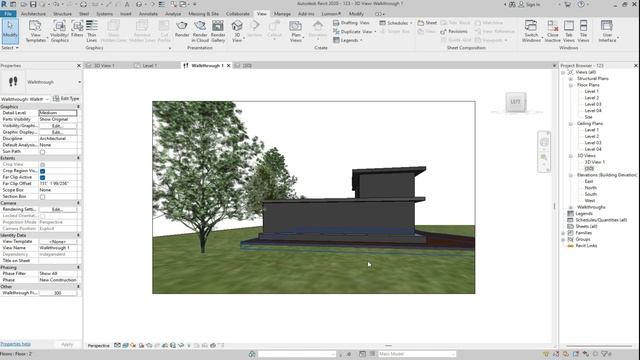
Task: Switch to the Structure ribbon tab
Action: click(62, 13)
